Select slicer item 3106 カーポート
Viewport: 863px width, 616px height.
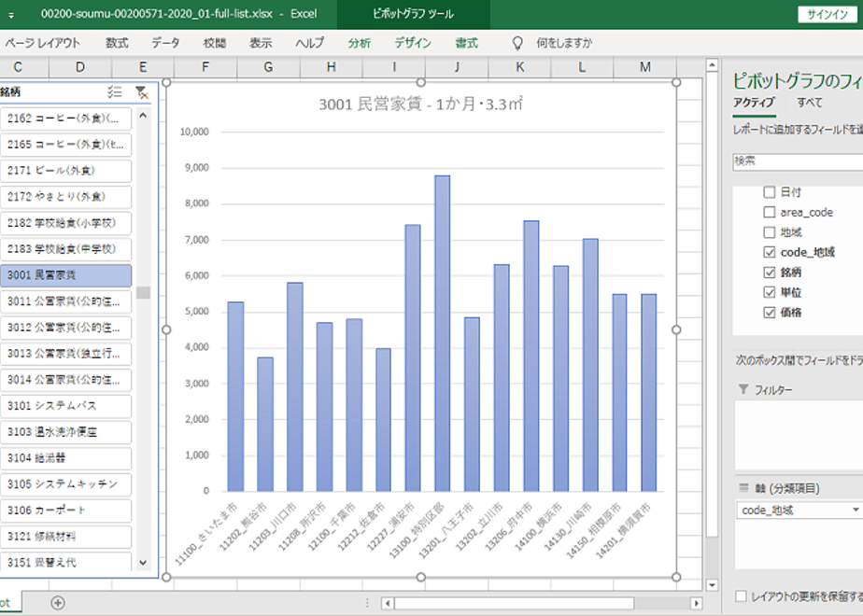coord(66,511)
